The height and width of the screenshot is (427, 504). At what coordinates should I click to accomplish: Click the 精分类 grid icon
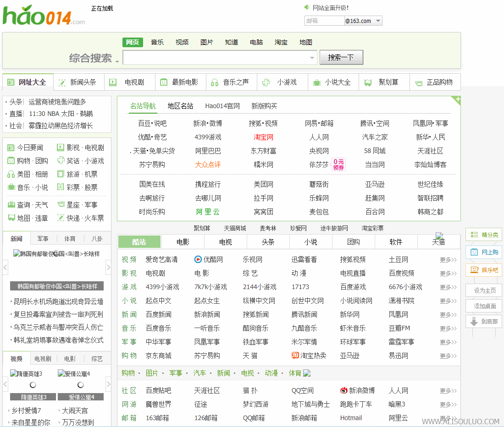[x=474, y=235]
